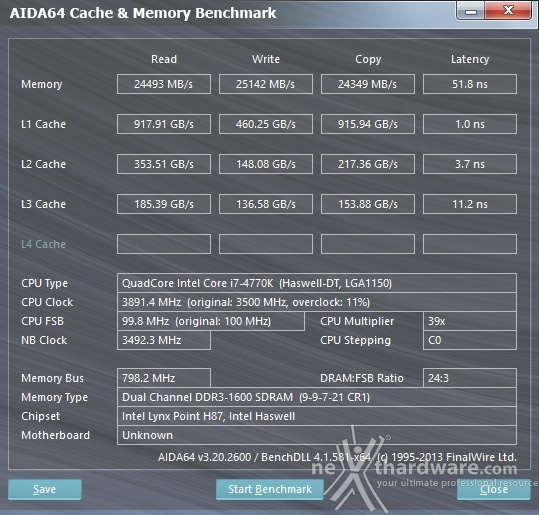Click the empty L4 Cache Read box
The width and height of the screenshot is (539, 515).
coord(164,244)
